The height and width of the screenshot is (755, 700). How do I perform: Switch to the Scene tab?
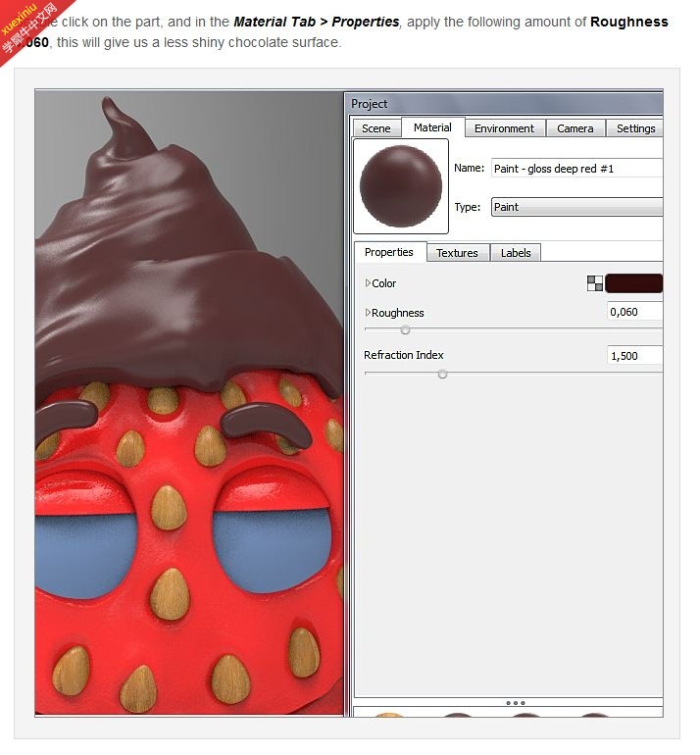[x=376, y=128]
